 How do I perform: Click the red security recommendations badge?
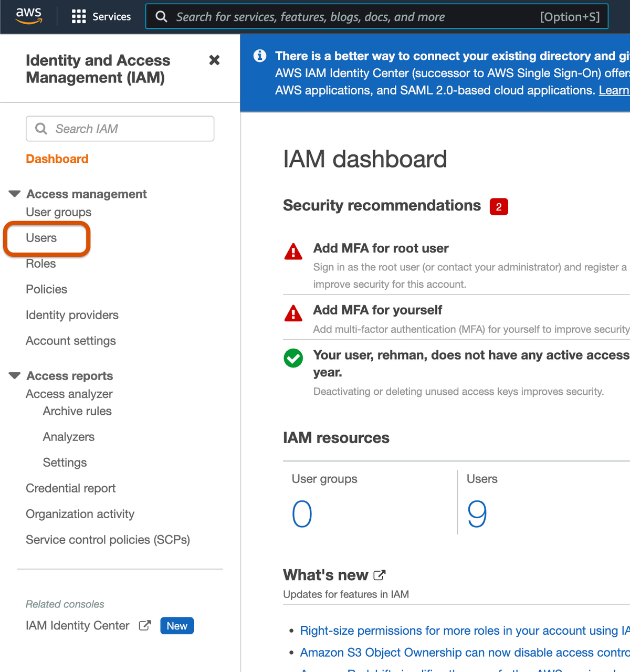[x=499, y=207]
